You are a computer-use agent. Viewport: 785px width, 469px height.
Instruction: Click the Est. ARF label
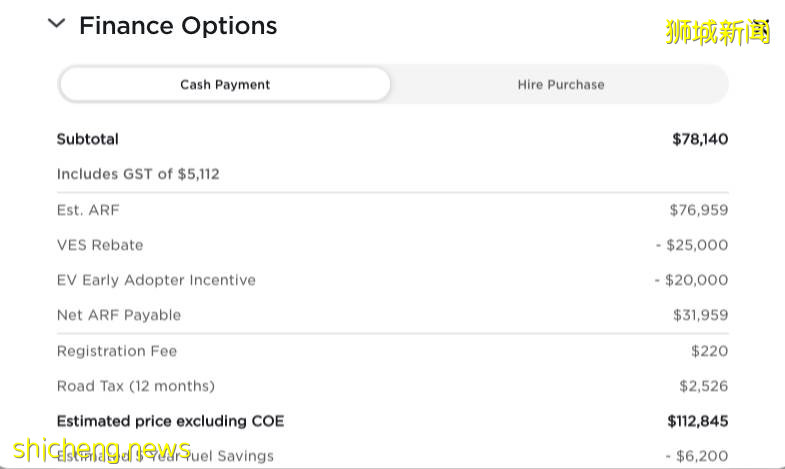pyautogui.click(x=88, y=210)
